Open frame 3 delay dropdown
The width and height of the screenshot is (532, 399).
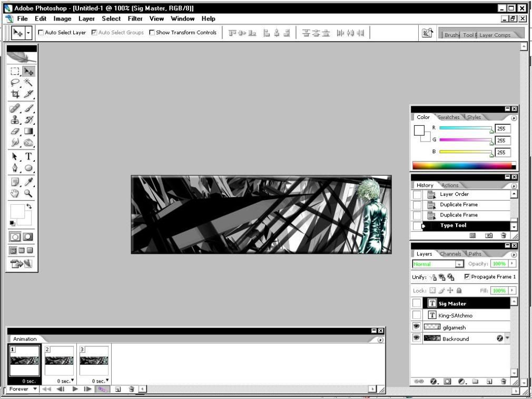(107, 381)
